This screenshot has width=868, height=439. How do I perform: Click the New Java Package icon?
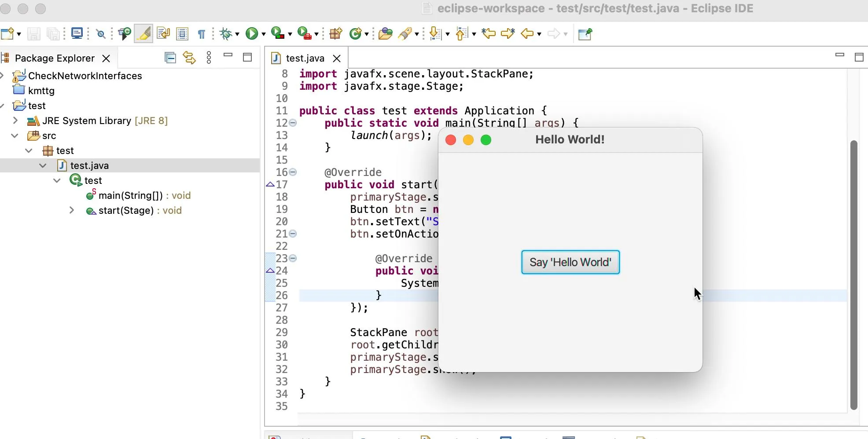(x=336, y=34)
